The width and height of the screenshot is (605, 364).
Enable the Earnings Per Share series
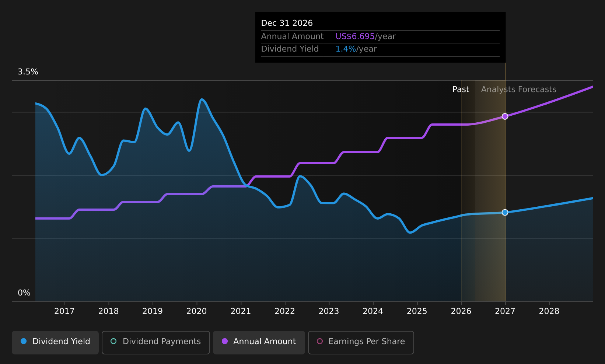click(361, 342)
